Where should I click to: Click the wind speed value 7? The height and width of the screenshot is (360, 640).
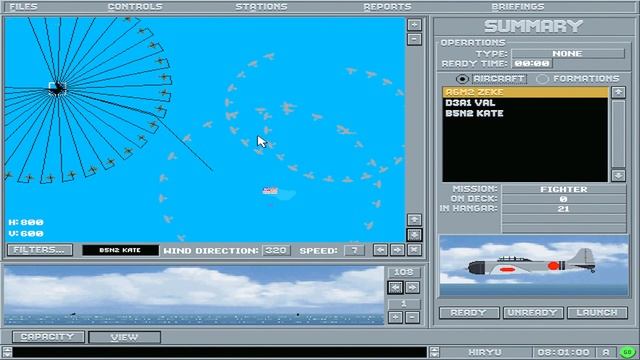click(x=354, y=250)
